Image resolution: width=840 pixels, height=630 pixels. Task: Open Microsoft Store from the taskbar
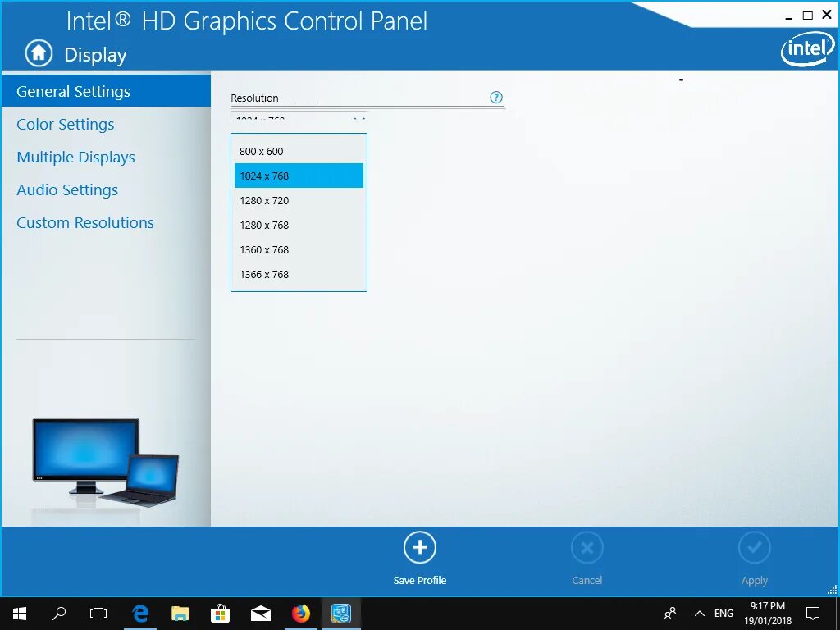pyautogui.click(x=220, y=614)
